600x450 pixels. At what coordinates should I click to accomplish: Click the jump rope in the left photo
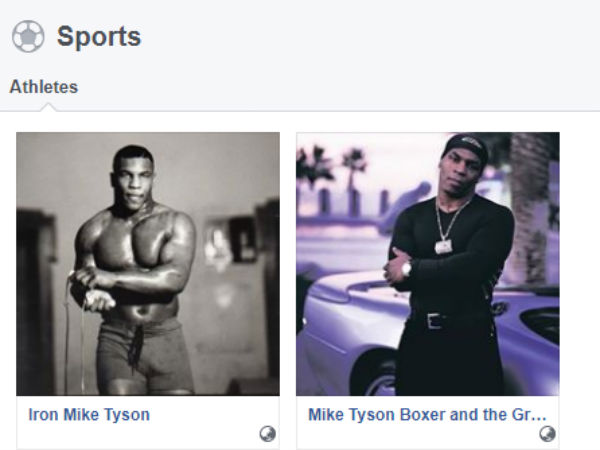pyautogui.click(x=69, y=330)
